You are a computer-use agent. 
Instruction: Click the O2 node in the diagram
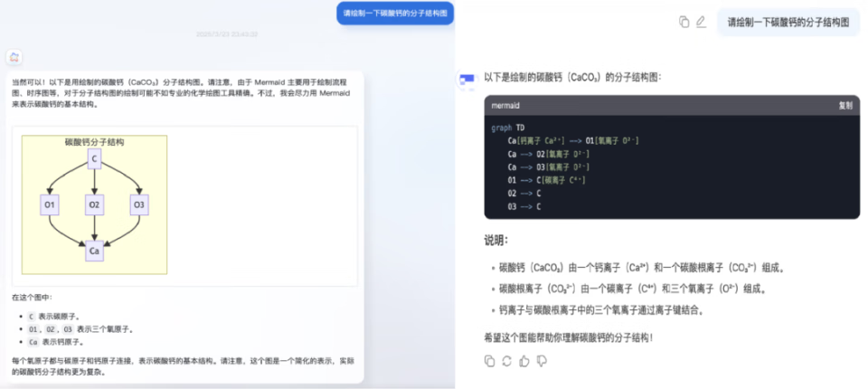95,205
